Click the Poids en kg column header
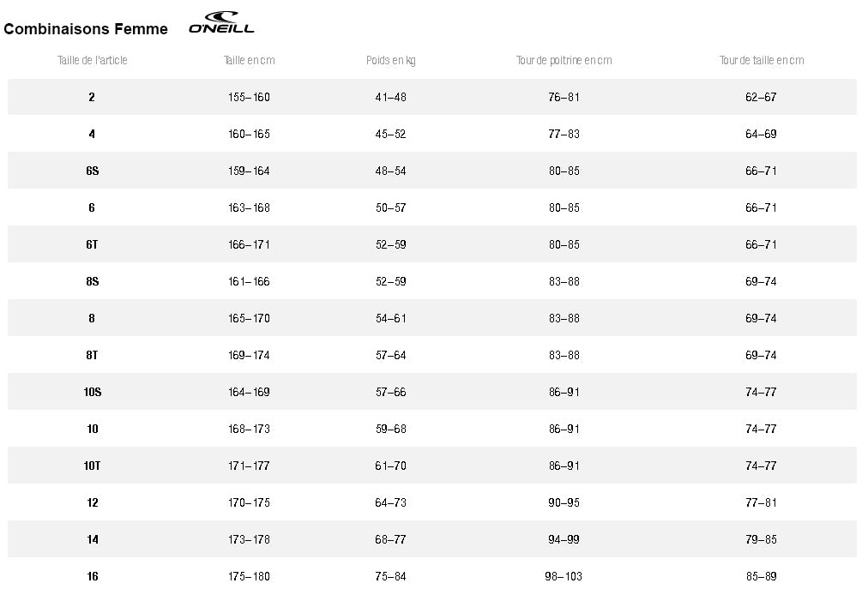 (x=391, y=60)
